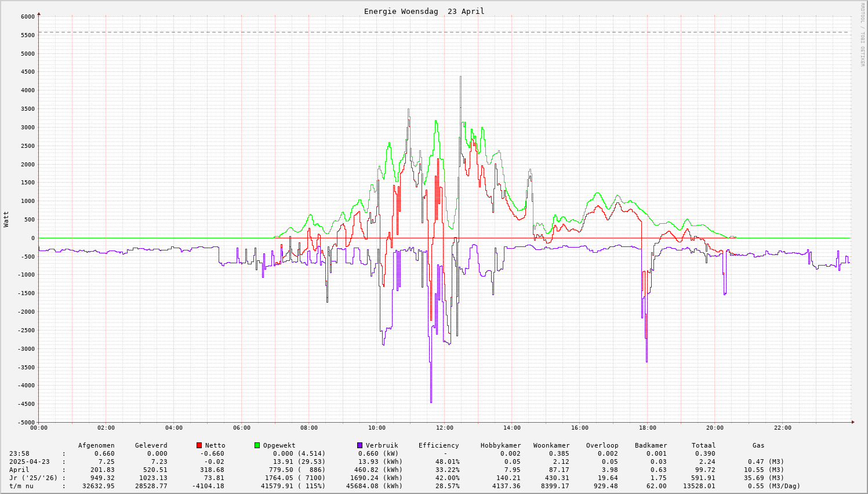868x494 pixels.
Task: Select the t/m nu row label
Action: point(21,486)
